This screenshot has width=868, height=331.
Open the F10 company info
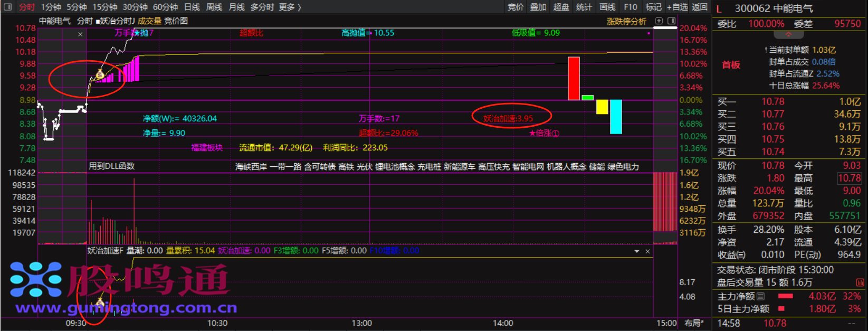pyautogui.click(x=630, y=7)
